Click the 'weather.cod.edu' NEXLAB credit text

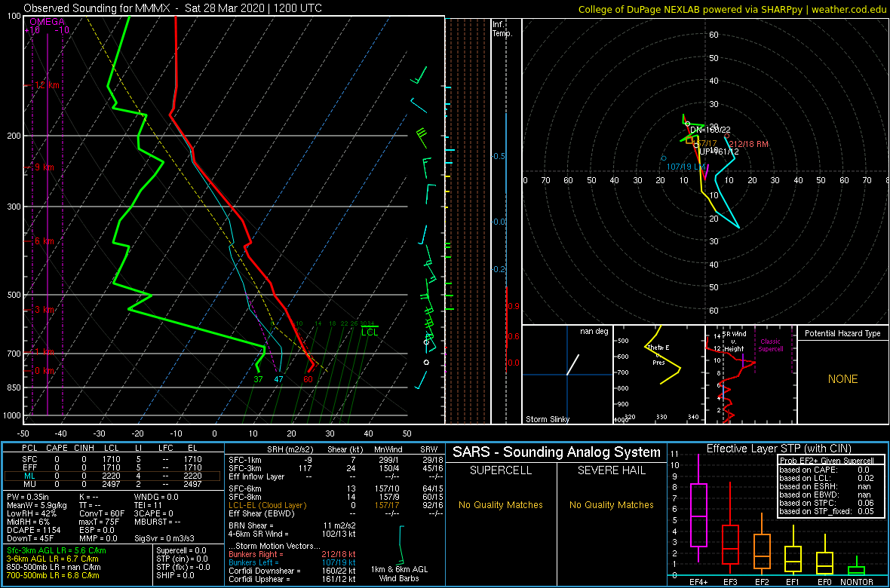click(850, 9)
